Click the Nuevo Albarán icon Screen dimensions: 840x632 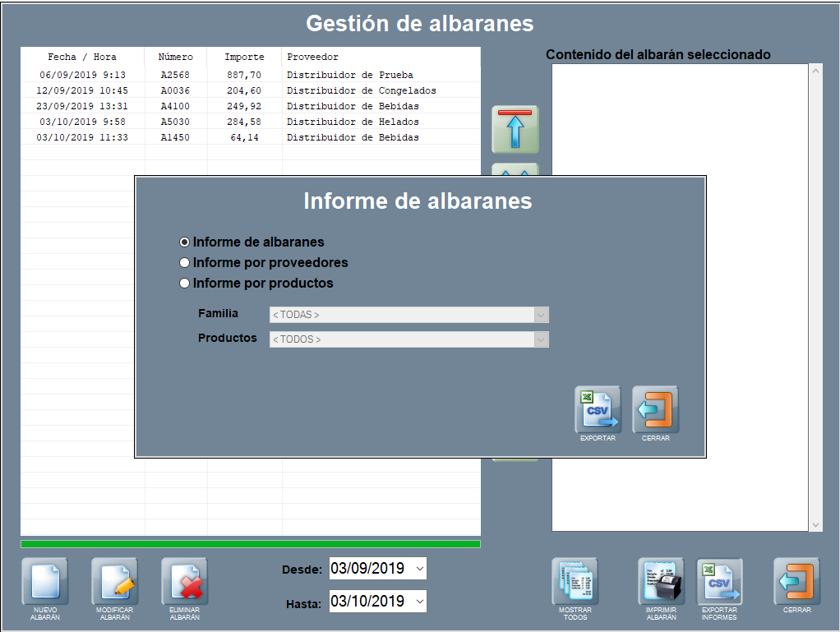(45, 582)
